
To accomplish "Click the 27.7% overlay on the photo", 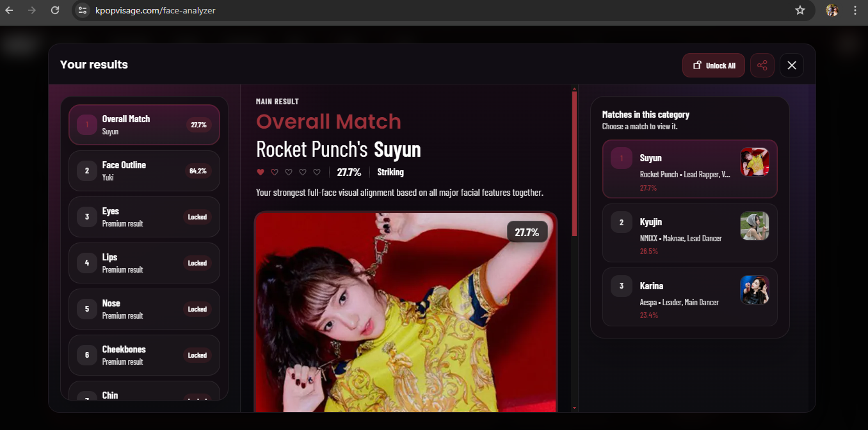I will pyautogui.click(x=527, y=232).
